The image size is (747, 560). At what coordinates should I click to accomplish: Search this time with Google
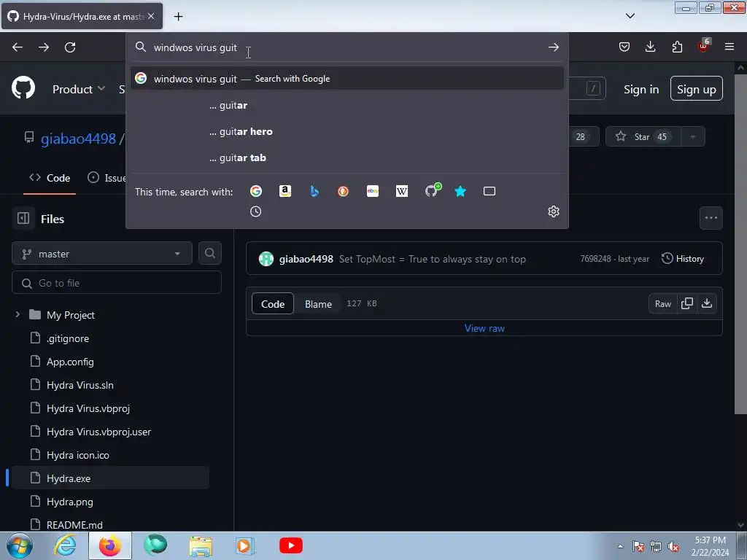pyautogui.click(x=256, y=191)
